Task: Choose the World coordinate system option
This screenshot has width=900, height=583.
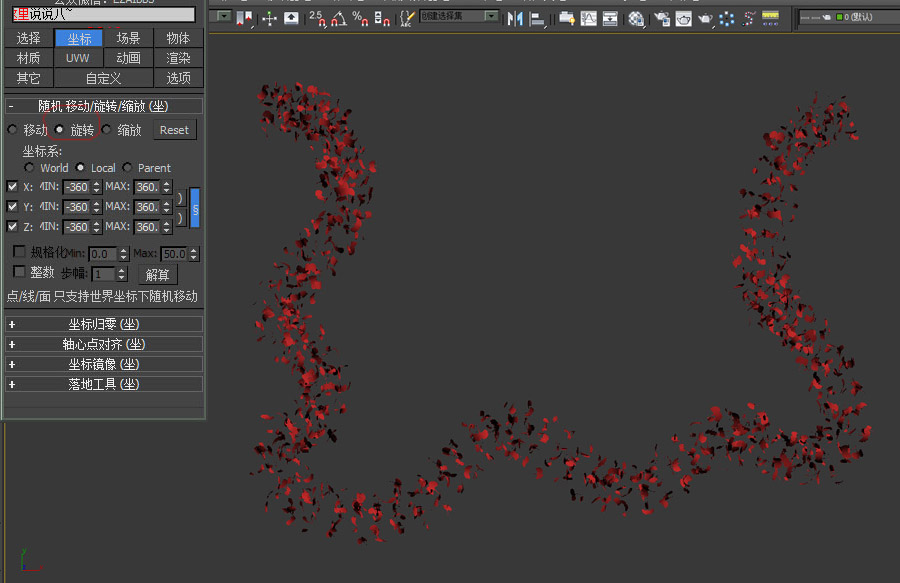Action: pyautogui.click(x=29, y=168)
